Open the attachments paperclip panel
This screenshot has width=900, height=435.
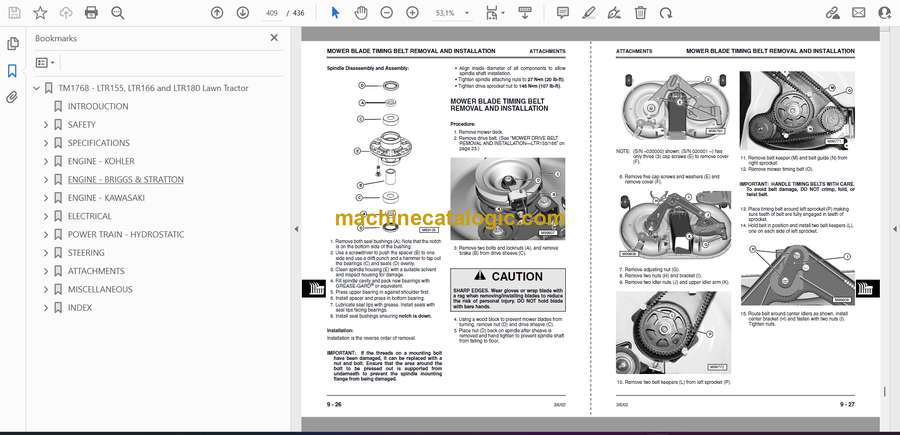click(x=12, y=97)
